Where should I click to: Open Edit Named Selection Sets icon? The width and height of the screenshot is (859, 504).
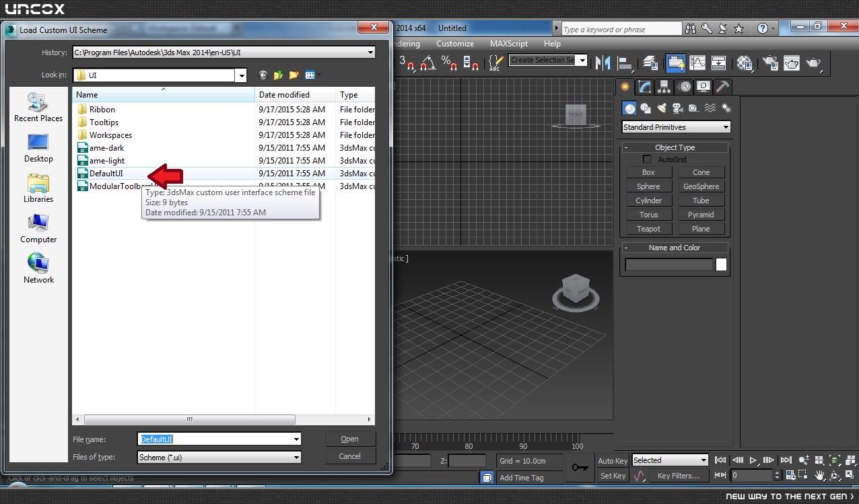tap(495, 63)
